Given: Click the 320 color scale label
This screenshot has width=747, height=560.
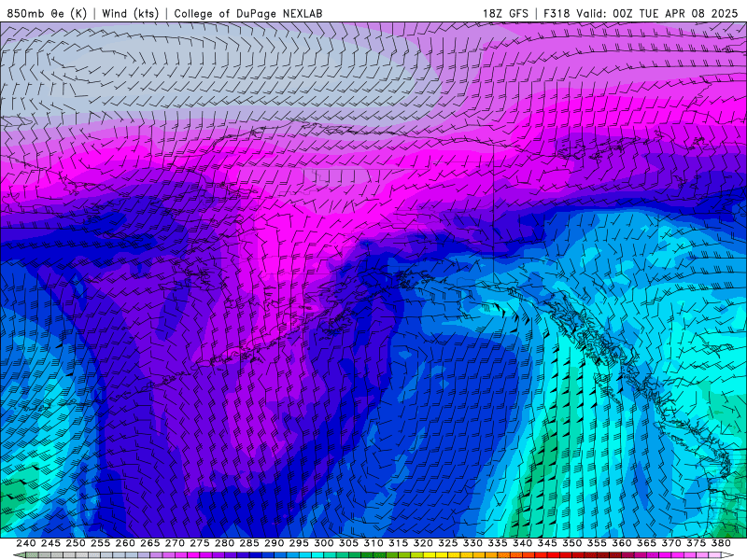Looking at the screenshot, I should tap(423, 543).
